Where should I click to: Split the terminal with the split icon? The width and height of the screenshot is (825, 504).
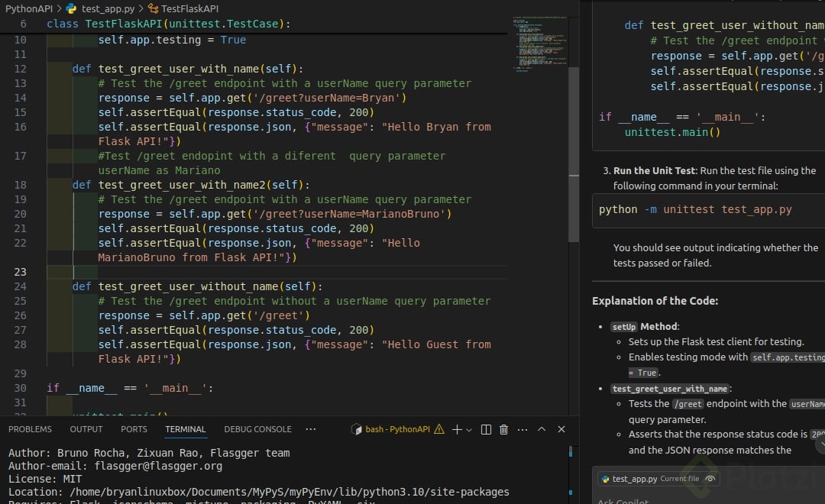[x=486, y=430]
